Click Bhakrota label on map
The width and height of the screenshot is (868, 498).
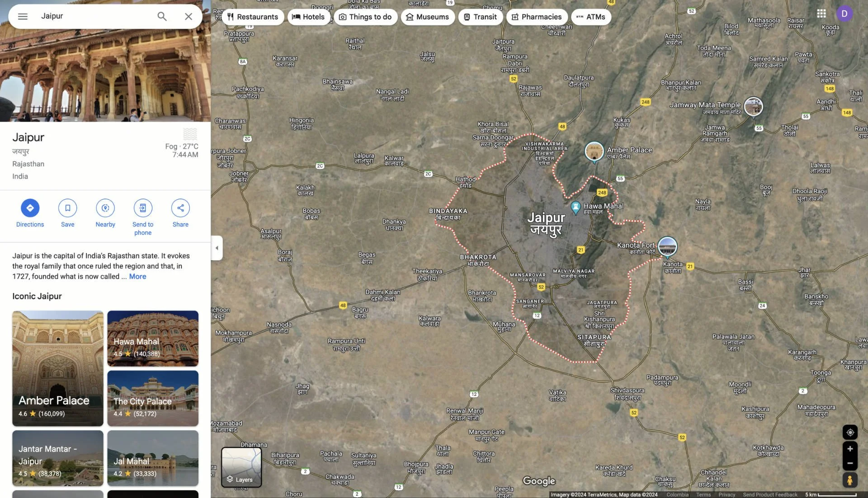(x=478, y=260)
